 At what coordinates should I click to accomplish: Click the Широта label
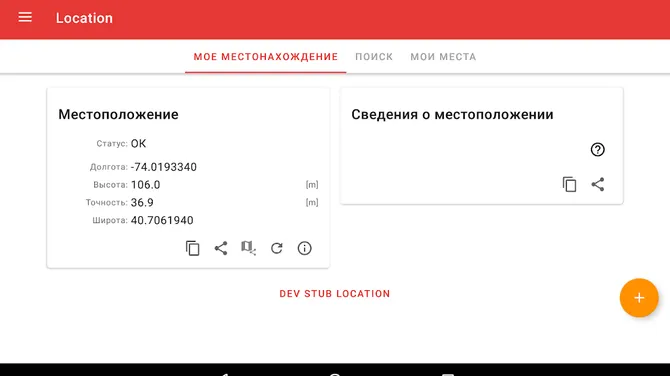click(x=110, y=220)
